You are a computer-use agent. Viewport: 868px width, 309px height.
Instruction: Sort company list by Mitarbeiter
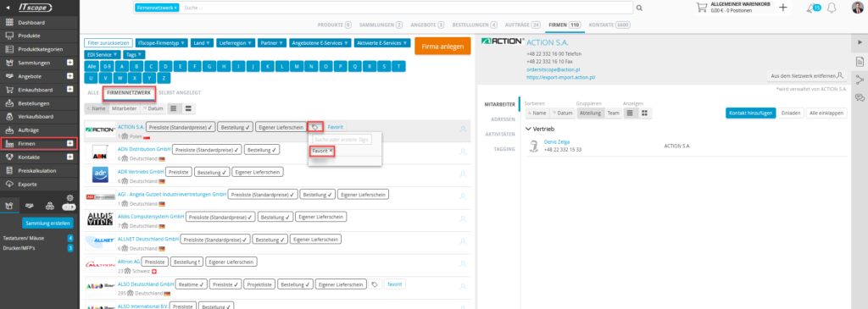[x=124, y=108]
